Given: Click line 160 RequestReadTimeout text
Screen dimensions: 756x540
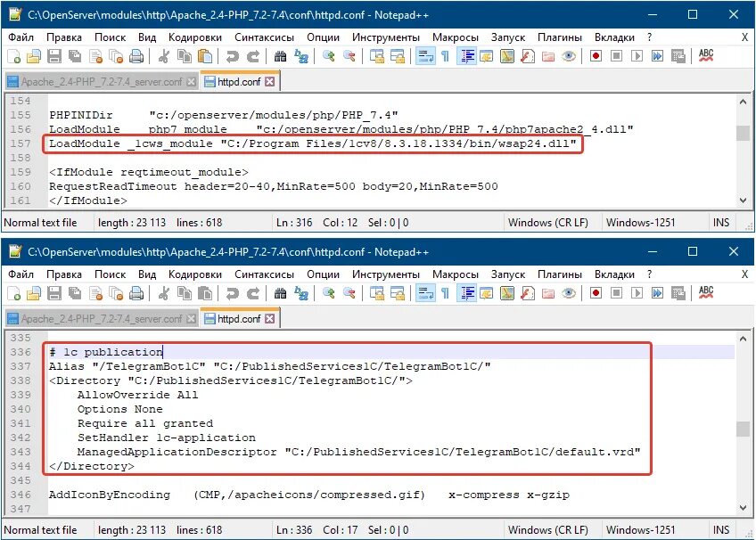Looking at the screenshot, I should point(274,186).
